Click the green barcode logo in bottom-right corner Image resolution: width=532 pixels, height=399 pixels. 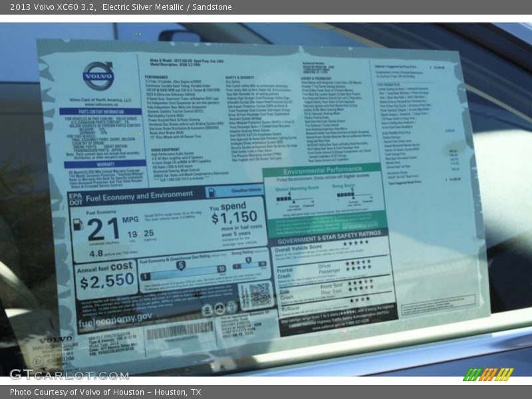(489, 376)
